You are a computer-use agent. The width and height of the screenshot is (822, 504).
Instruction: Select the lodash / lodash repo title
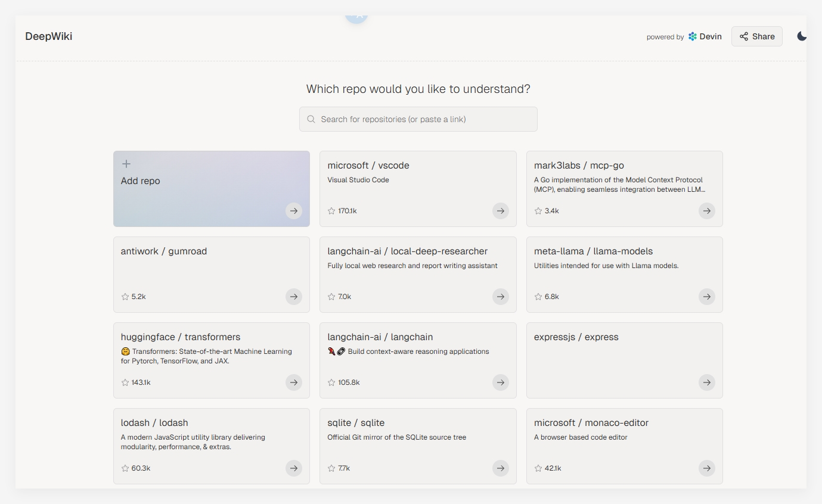[154, 423]
